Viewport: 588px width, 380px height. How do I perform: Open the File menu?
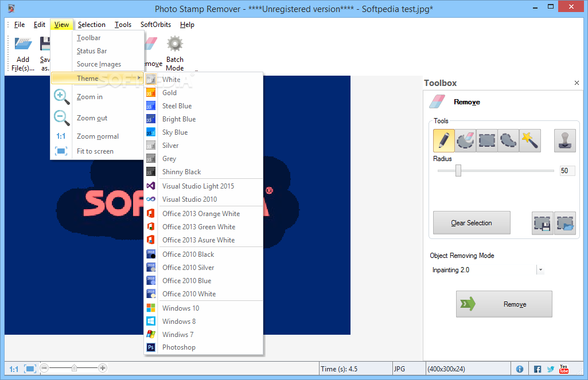(x=20, y=25)
